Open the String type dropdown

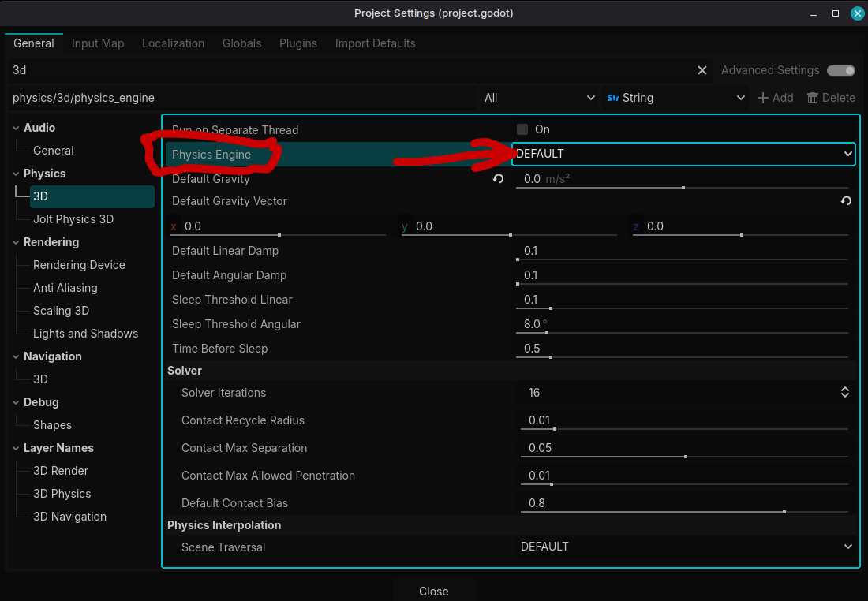point(675,98)
